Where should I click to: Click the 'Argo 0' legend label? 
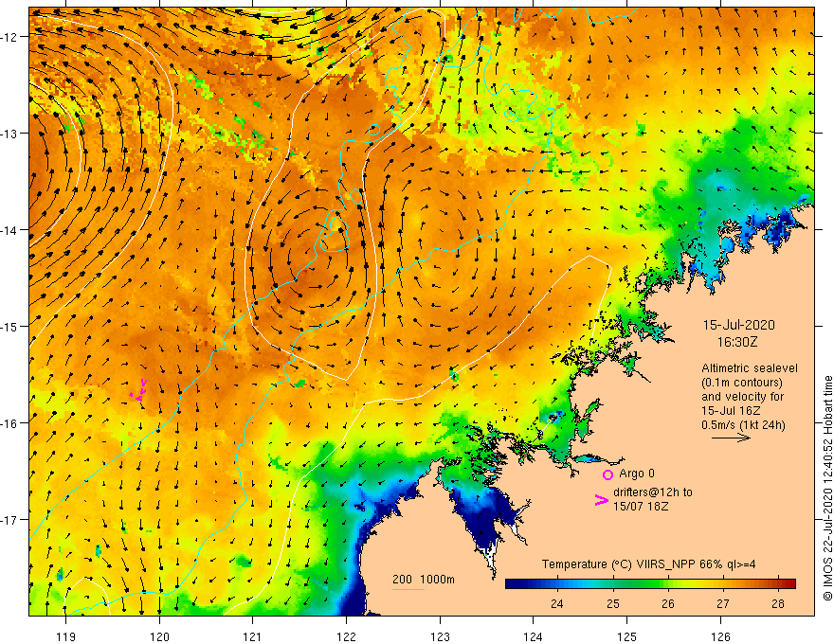(637, 474)
